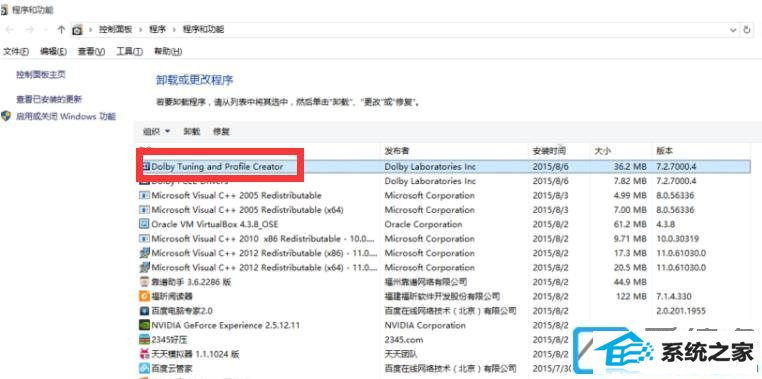
Task: Click the 天天团队 publisher cell
Action: coord(401,354)
